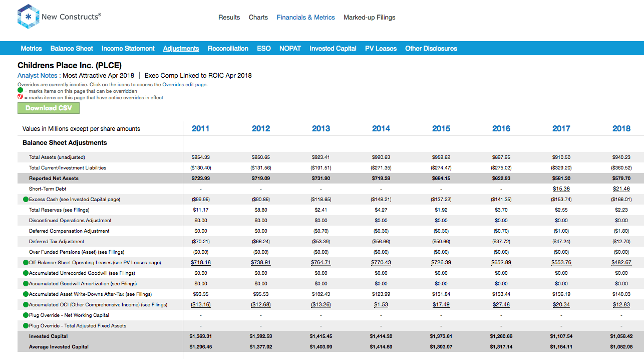Click green dot beside Accumulated Asset Write-Downs
This screenshot has width=644, height=359.
click(x=26, y=294)
